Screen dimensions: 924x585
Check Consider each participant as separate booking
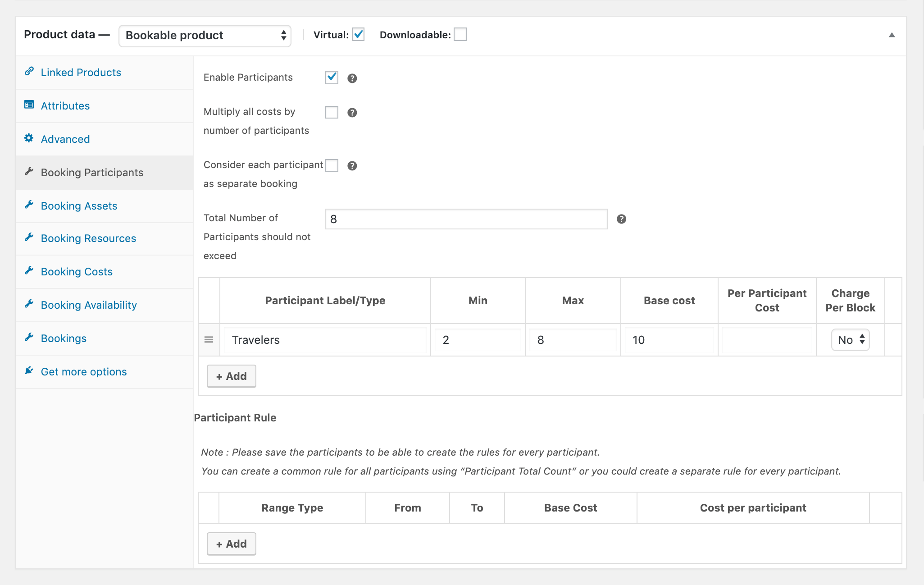(331, 165)
